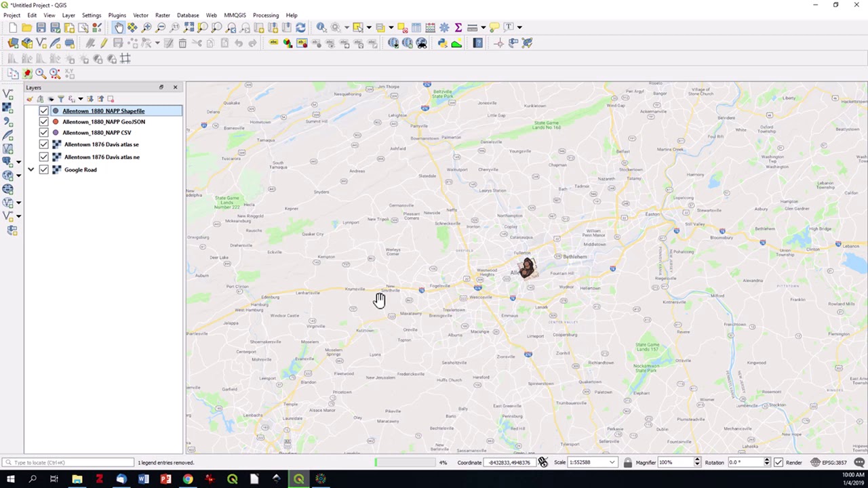Open the Project menu
The height and width of the screenshot is (488, 868).
click(12, 15)
